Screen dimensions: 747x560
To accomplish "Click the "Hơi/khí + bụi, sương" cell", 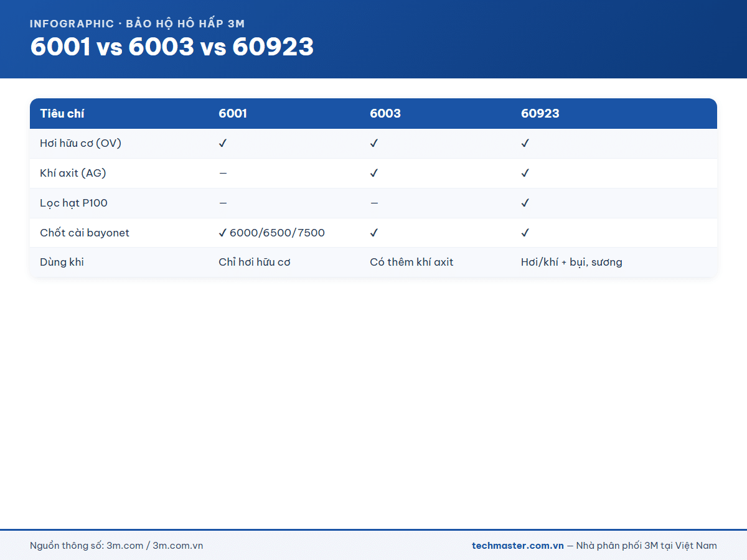I will point(571,262).
